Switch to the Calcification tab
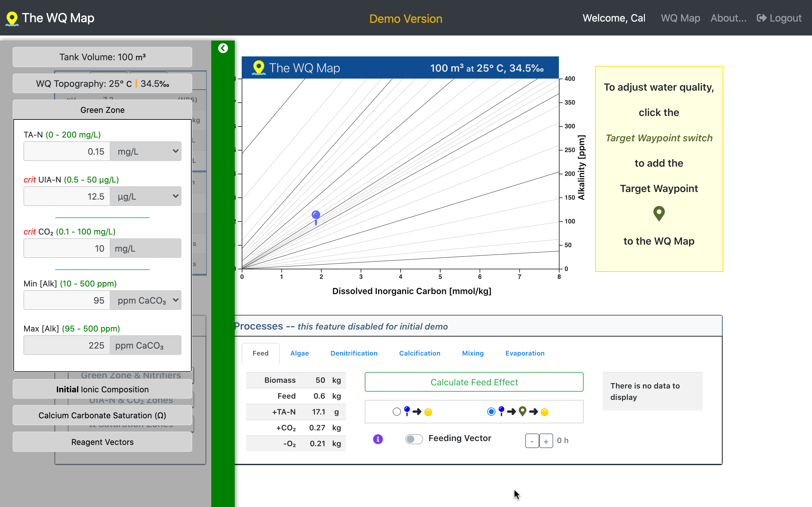This screenshot has width=812, height=507. pos(419,353)
